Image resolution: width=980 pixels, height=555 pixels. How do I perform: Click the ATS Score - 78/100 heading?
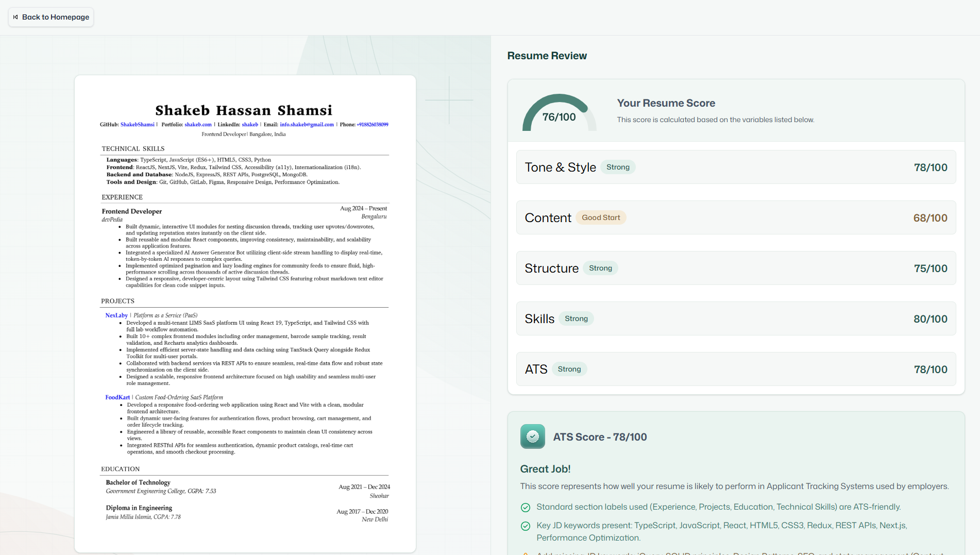coord(600,437)
